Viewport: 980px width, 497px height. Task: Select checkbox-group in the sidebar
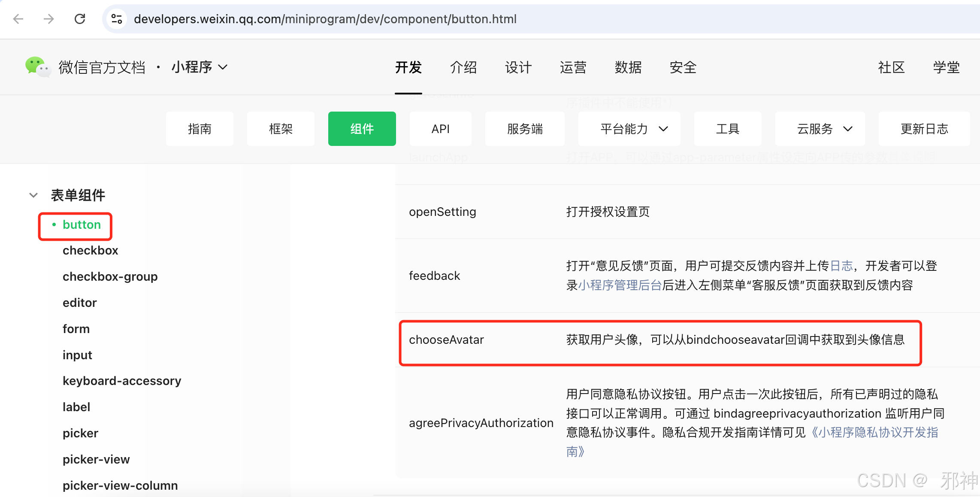110,276
